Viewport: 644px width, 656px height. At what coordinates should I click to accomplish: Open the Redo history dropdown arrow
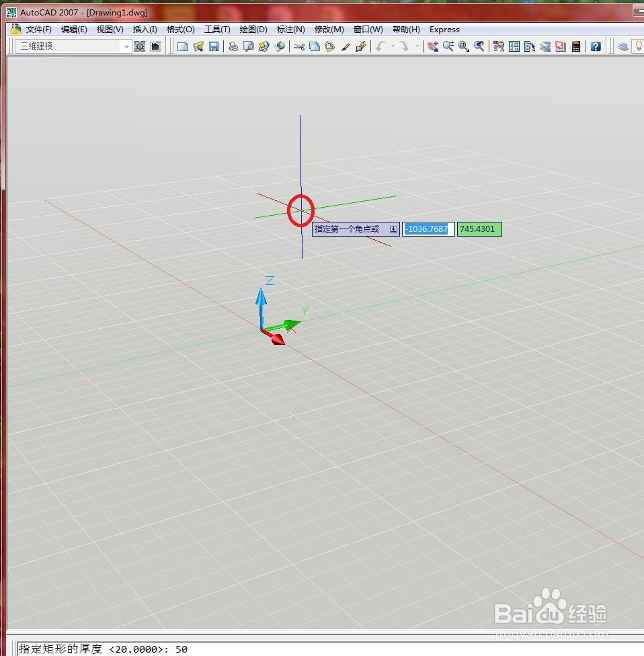pos(417,46)
